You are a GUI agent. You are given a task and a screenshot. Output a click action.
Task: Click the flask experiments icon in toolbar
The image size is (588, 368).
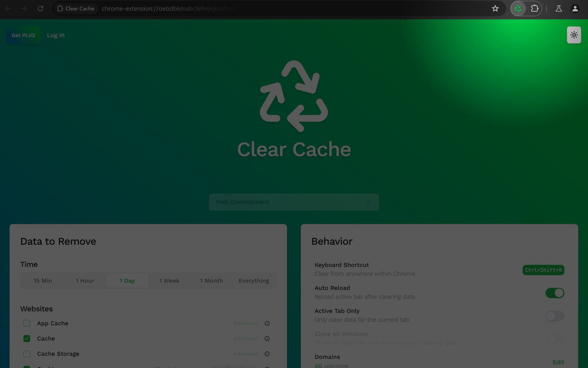tap(559, 8)
